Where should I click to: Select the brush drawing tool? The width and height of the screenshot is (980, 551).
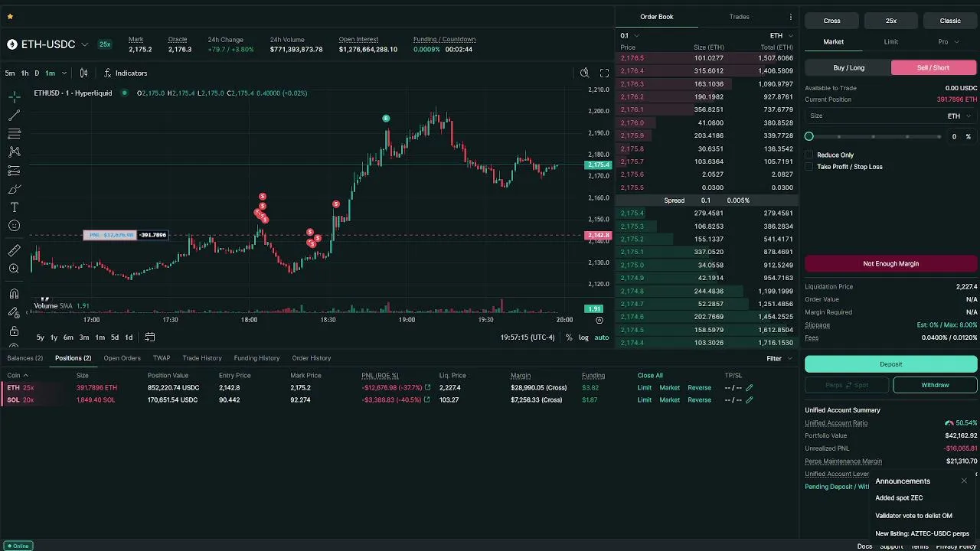tap(14, 189)
